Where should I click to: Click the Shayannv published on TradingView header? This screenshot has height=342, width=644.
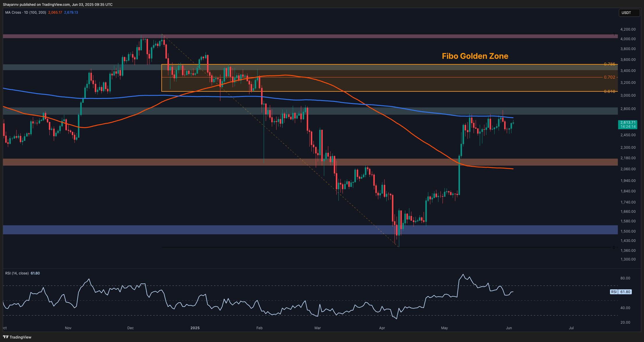(x=58, y=4)
